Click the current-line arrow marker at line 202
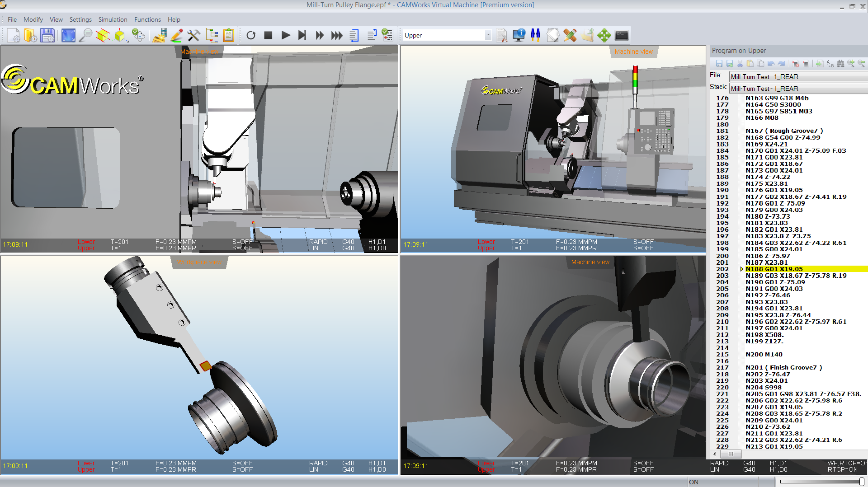 click(x=741, y=269)
